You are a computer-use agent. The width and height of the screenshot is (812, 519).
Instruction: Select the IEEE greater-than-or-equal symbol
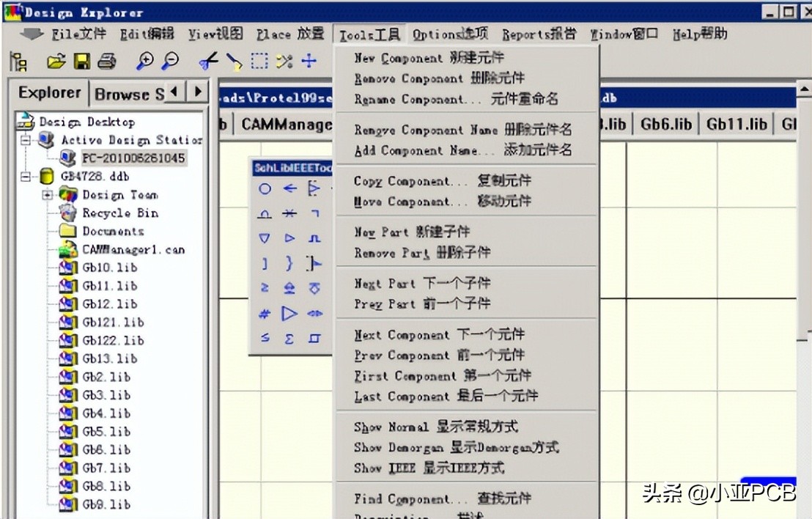265,288
